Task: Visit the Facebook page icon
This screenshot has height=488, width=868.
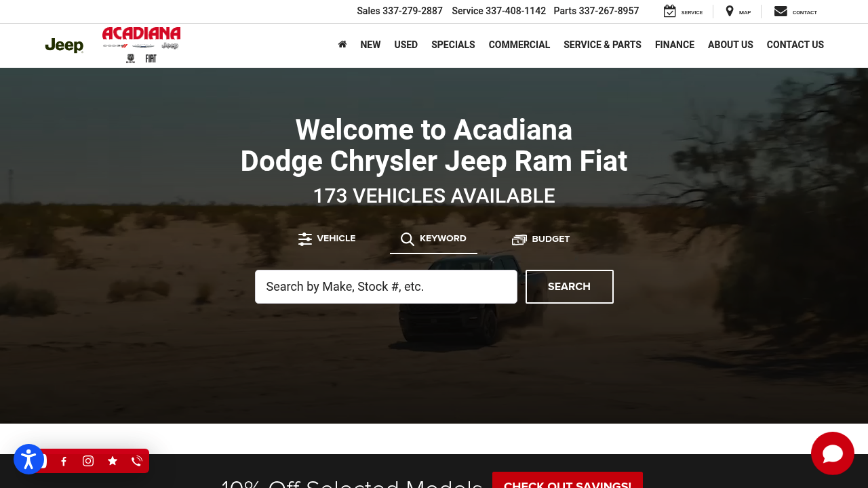Action: point(64,461)
